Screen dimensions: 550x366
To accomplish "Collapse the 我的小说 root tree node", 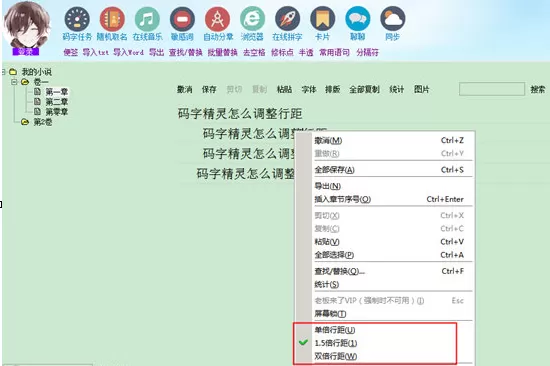I will (x=3, y=72).
